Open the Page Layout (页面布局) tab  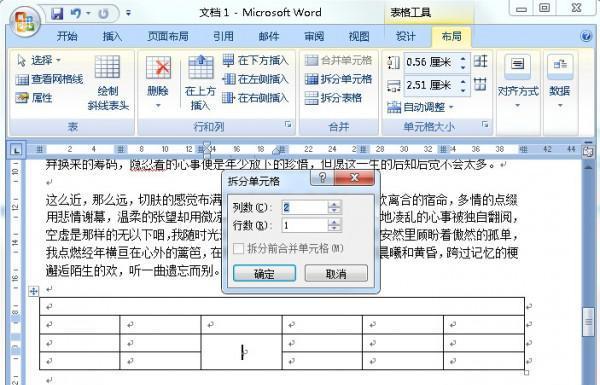(x=168, y=36)
